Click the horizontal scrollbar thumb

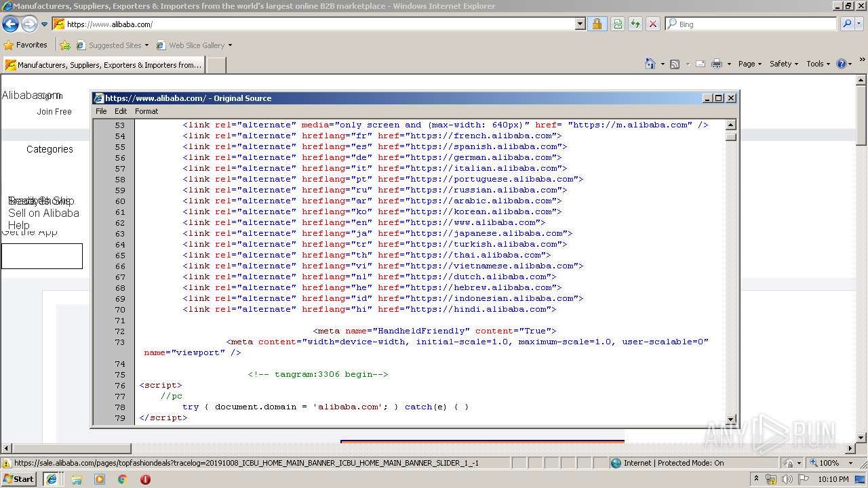72,449
